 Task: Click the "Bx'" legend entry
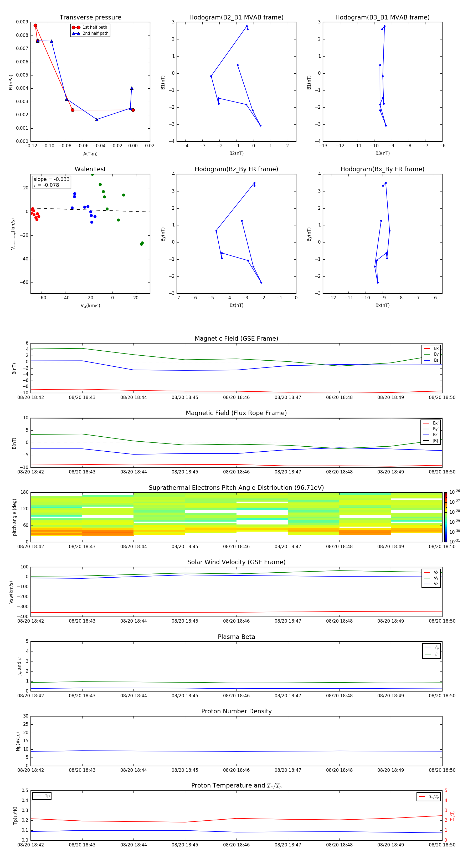431,423
